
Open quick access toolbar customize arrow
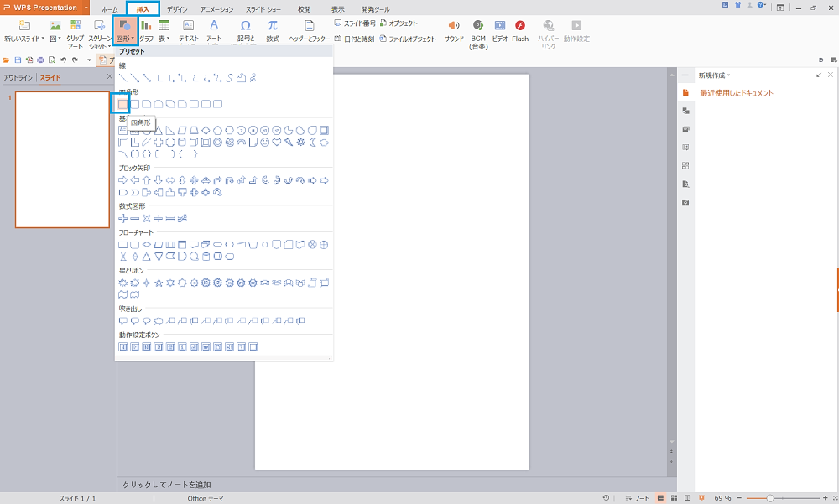point(90,60)
